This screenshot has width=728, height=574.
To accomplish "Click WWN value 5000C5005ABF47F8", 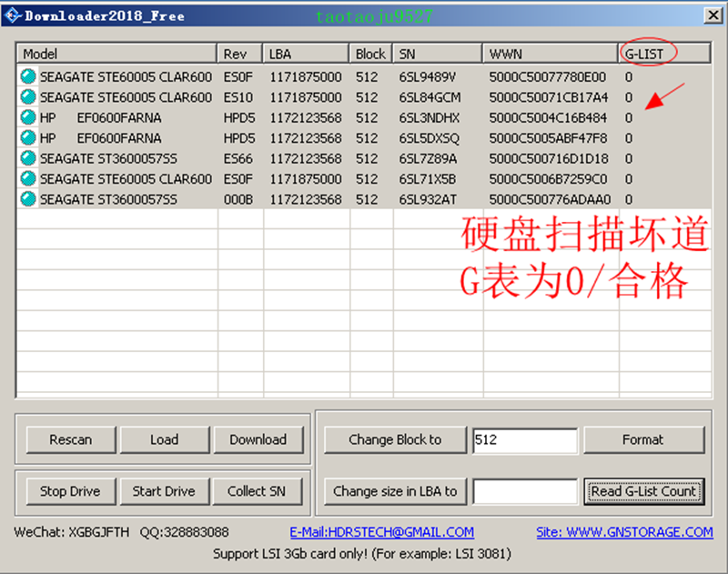I will tap(548, 138).
